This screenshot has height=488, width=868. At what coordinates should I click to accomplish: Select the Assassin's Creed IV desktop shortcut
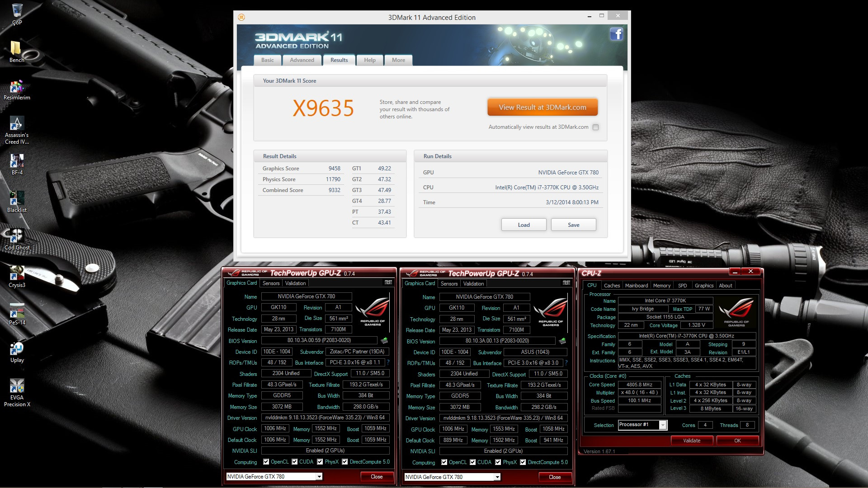17,130
